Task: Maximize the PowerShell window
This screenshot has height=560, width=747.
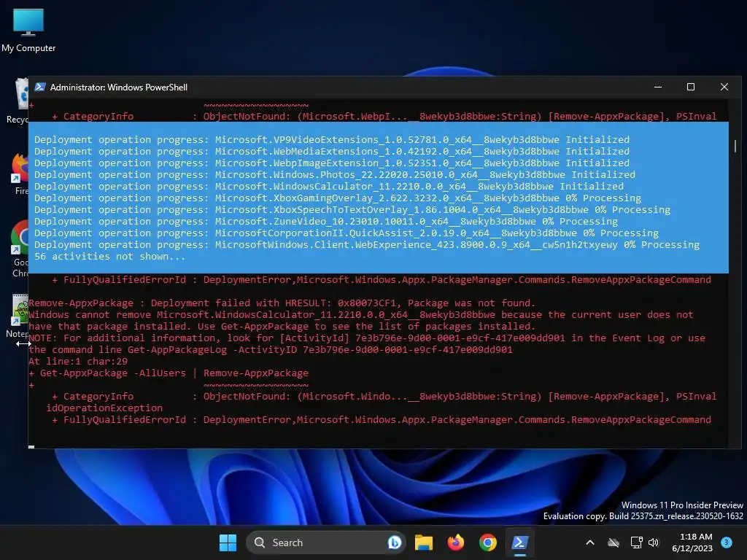Action: pos(691,87)
